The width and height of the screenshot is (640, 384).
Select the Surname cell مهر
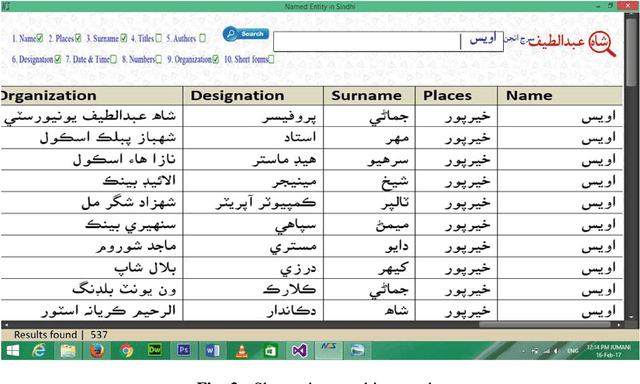pos(369,138)
